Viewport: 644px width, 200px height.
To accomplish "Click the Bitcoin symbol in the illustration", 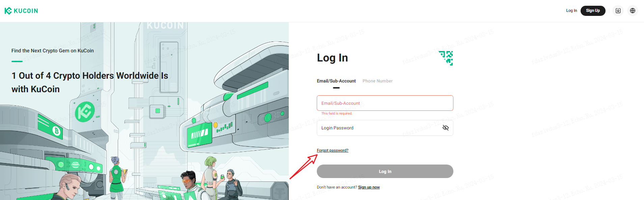I will coord(56,131).
